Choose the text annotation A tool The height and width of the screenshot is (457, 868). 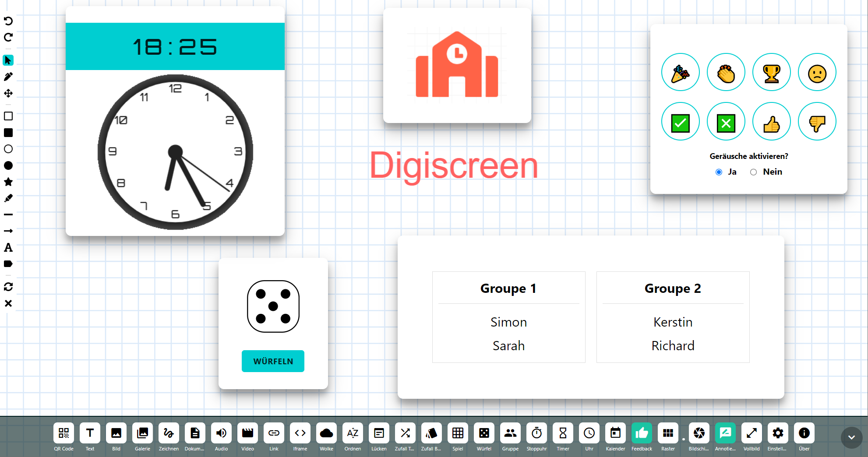coord(8,247)
